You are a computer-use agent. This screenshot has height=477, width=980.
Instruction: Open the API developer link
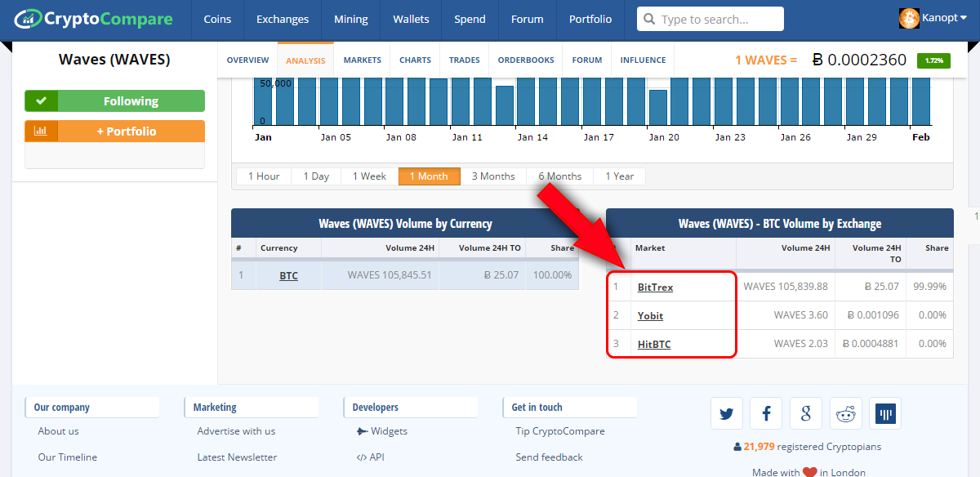[376, 457]
